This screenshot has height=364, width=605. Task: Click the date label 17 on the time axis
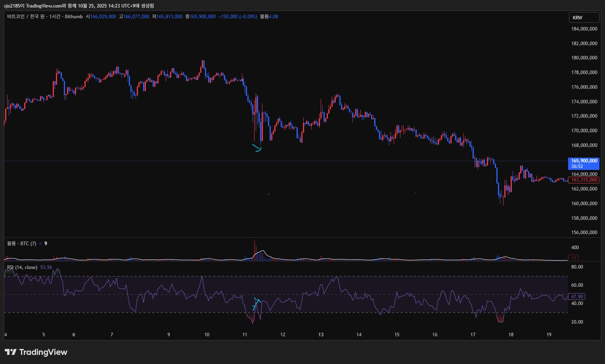pos(473,335)
